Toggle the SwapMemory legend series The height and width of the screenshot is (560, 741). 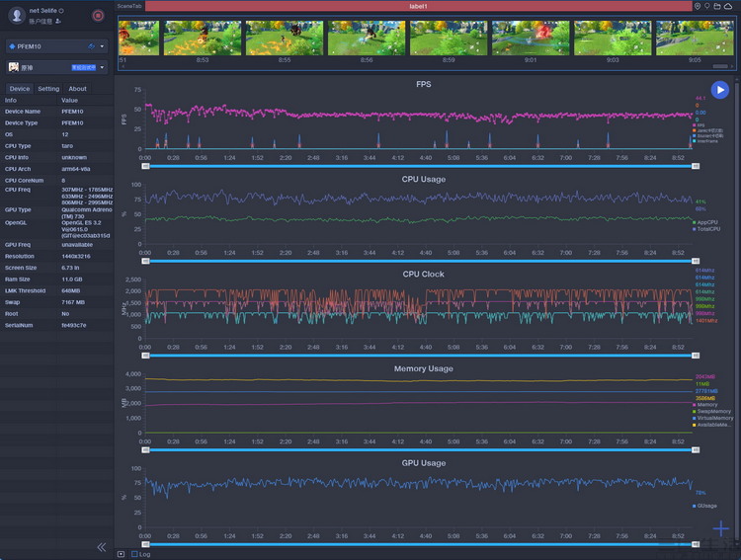coord(711,411)
